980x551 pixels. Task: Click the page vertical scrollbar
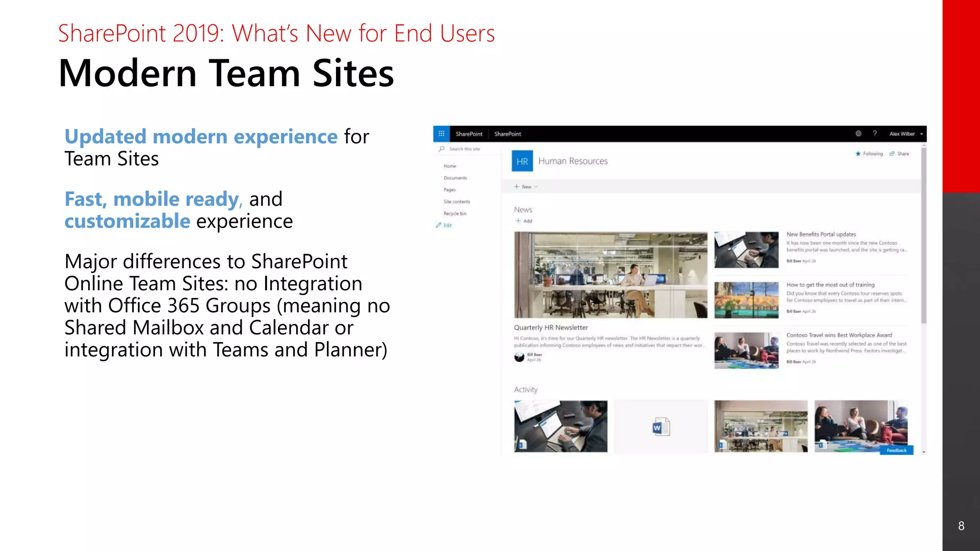tap(924, 235)
